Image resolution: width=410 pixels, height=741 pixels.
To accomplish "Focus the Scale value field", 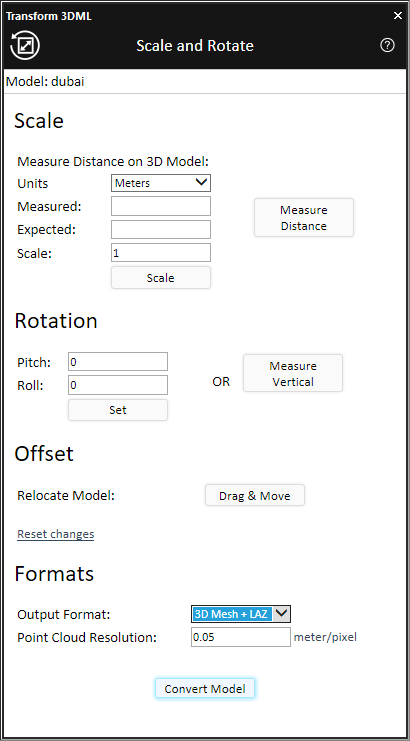I will point(161,253).
